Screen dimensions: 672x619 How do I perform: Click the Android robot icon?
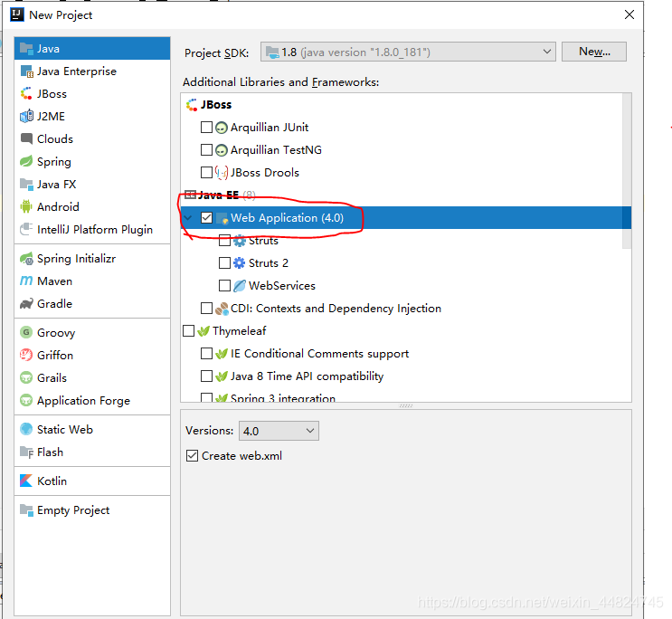pyautogui.click(x=26, y=206)
